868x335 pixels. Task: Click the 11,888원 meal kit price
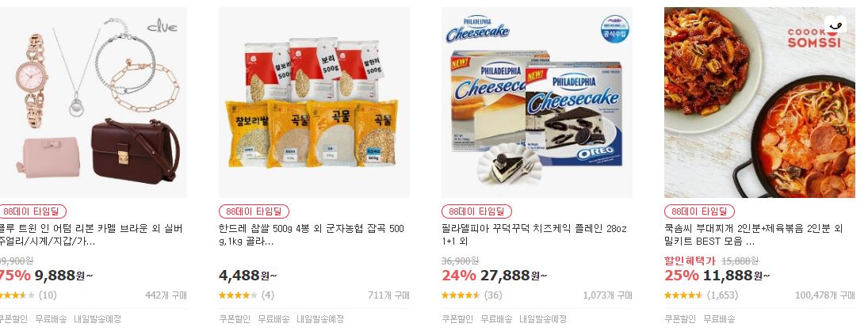(x=736, y=276)
